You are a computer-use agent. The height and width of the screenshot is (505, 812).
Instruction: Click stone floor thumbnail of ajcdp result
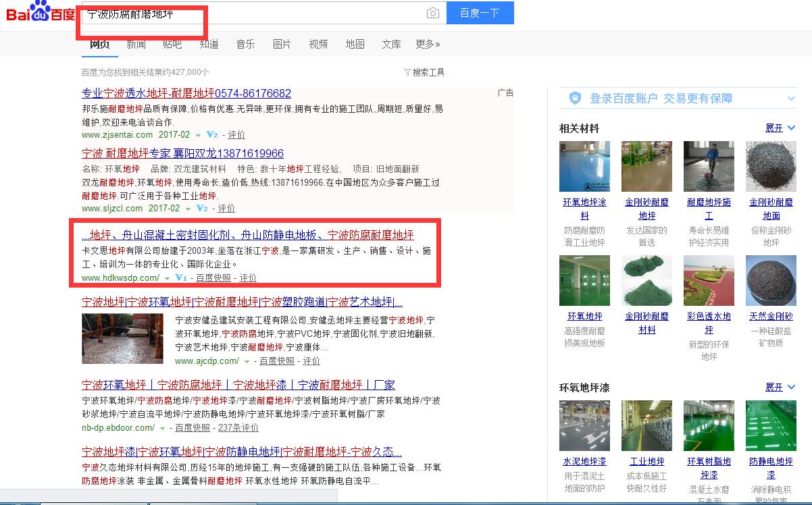pos(122,338)
